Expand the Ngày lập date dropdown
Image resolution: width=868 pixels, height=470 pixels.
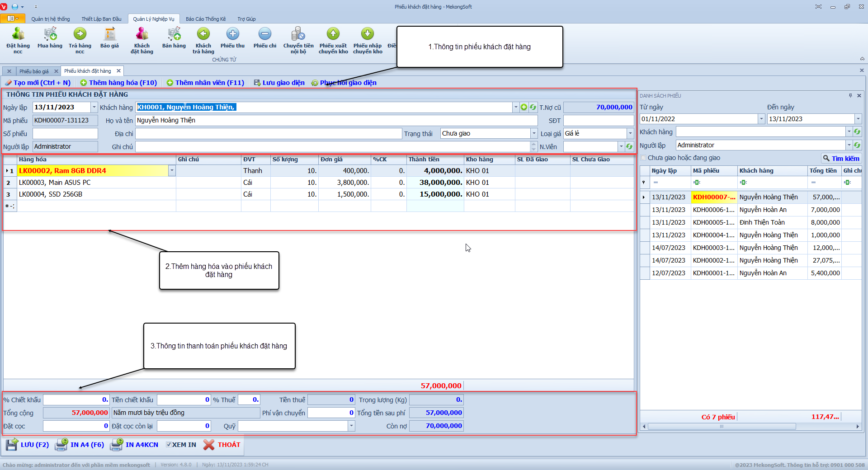(94, 107)
